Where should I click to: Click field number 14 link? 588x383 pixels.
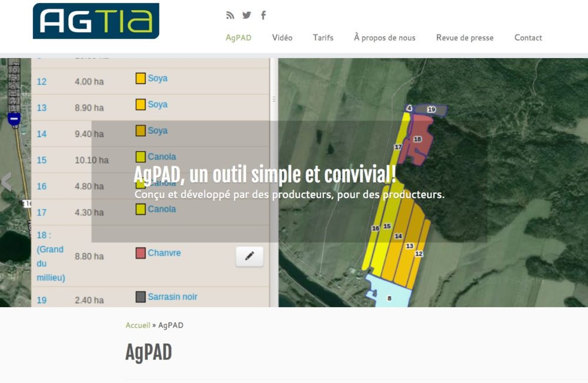42,134
